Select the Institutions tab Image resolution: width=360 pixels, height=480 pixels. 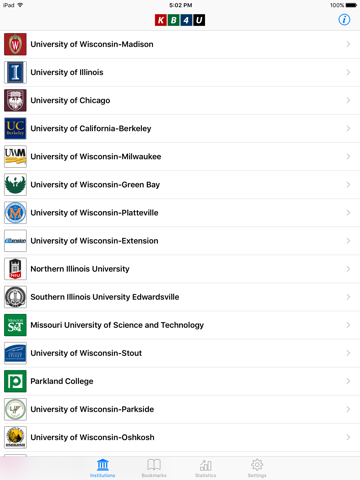[102, 468]
